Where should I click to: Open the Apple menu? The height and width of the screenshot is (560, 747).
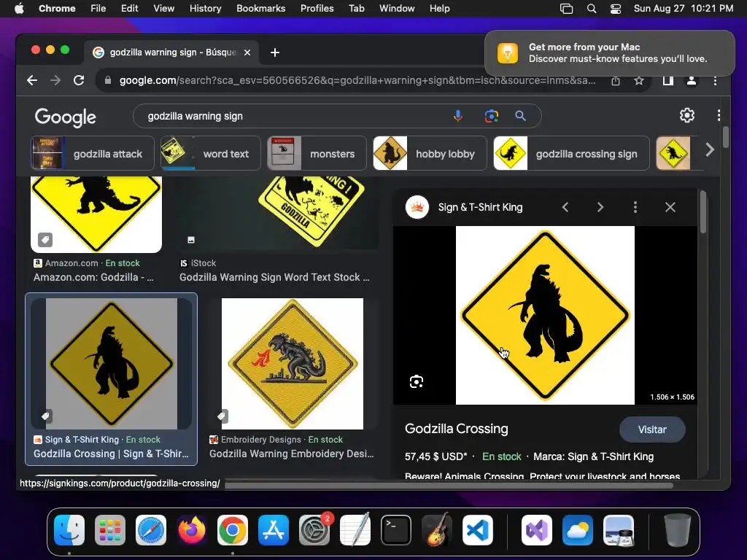(x=19, y=9)
